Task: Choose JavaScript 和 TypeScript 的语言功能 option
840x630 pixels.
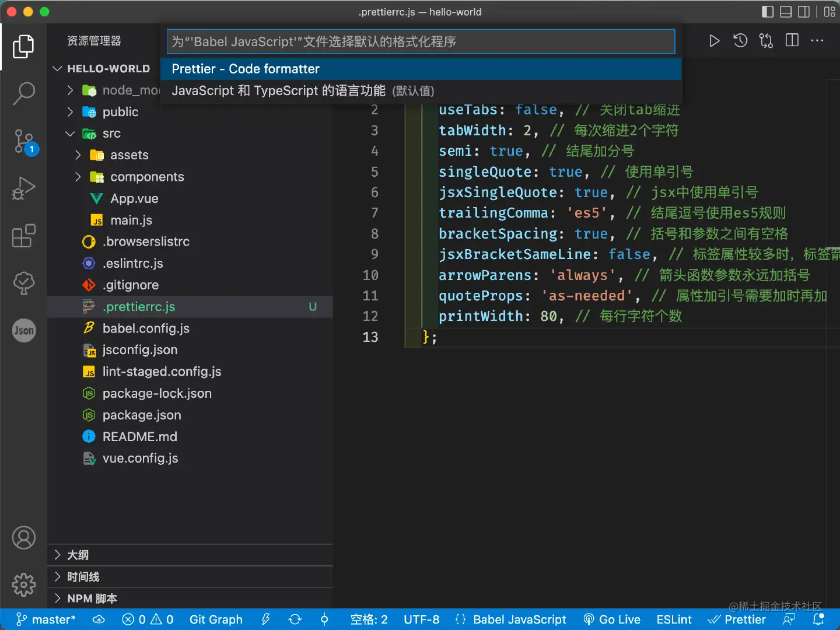Action: click(421, 91)
